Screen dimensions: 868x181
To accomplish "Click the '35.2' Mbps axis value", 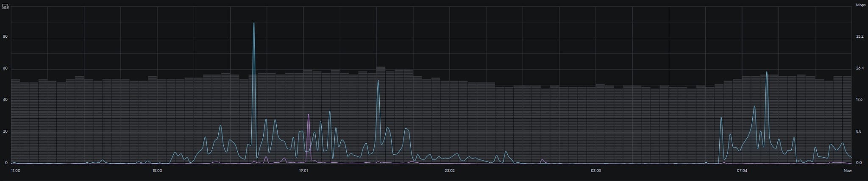I will [860, 37].
